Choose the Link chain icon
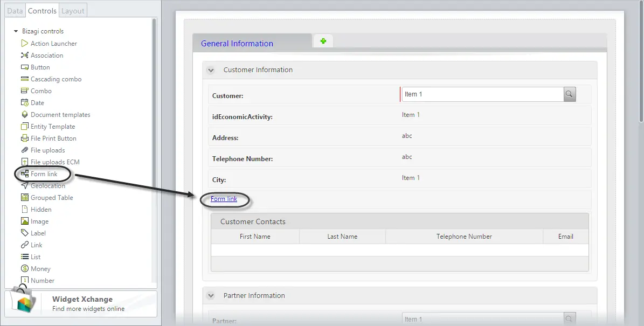 point(25,245)
